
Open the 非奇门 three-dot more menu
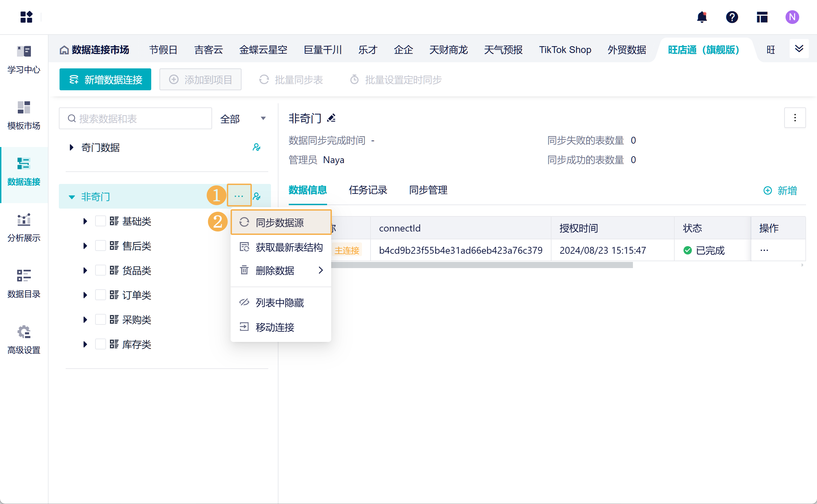click(x=239, y=196)
